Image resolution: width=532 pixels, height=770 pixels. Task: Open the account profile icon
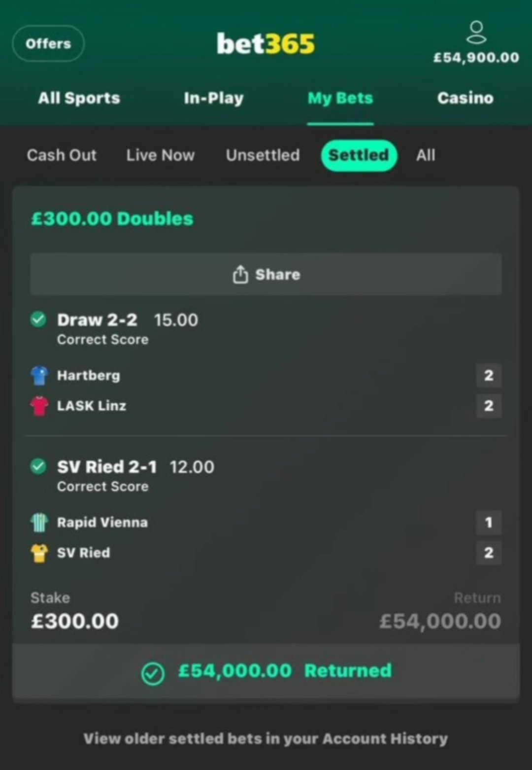[476, 33]
